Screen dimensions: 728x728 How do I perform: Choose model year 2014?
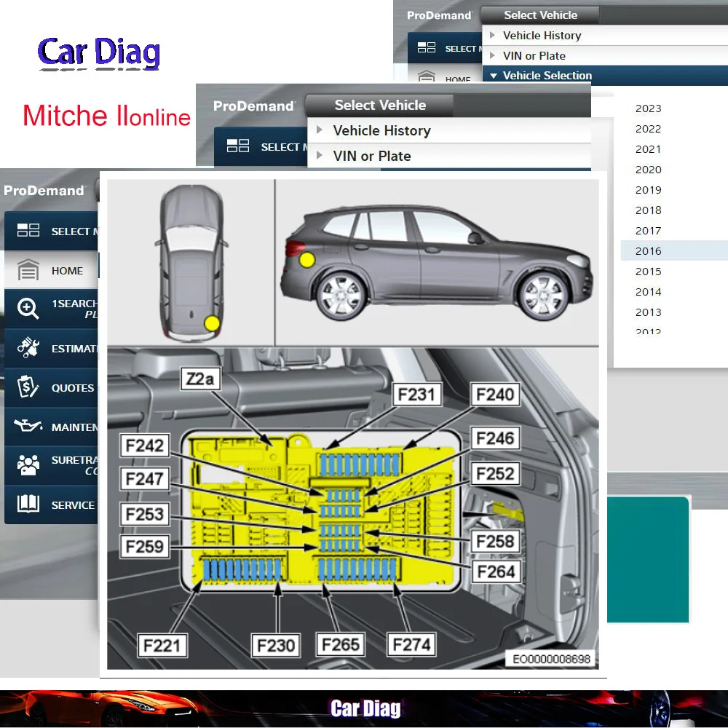pyautogui.click(x=648, y=292)
